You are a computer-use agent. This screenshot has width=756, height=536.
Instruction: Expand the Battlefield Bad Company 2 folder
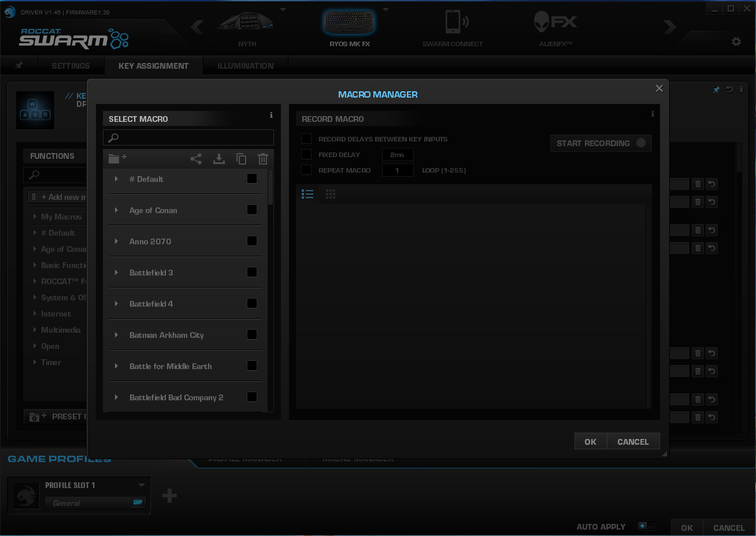coord(116,397)
